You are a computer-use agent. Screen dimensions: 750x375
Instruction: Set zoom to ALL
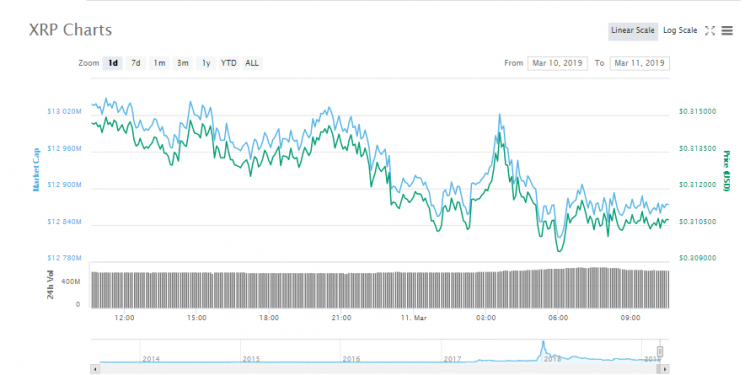coord(252,63)
